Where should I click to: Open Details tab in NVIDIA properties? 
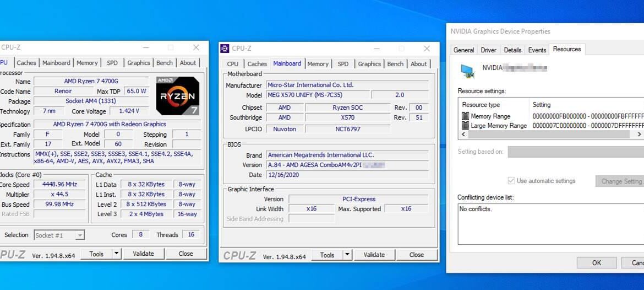coord(512,50)
